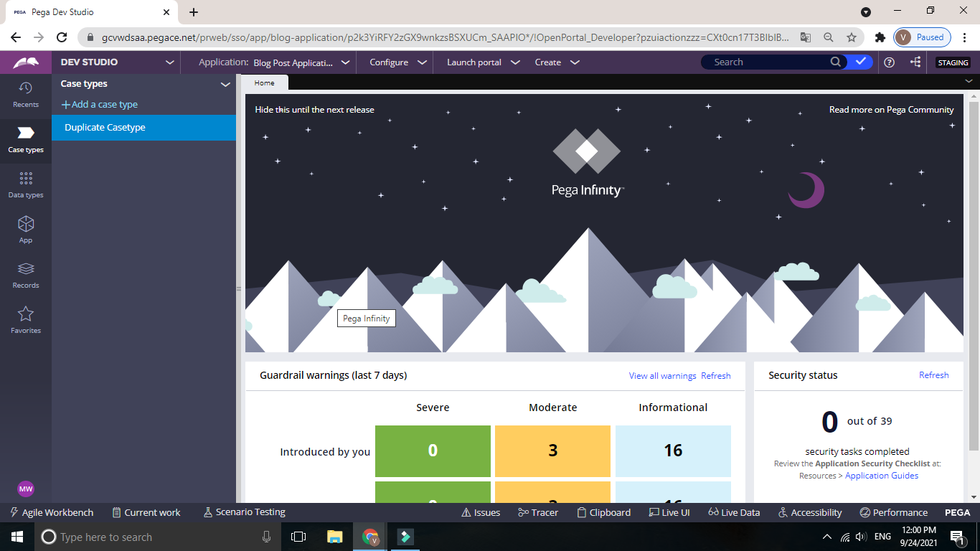Click the panel splitter handle

point(239,288)
